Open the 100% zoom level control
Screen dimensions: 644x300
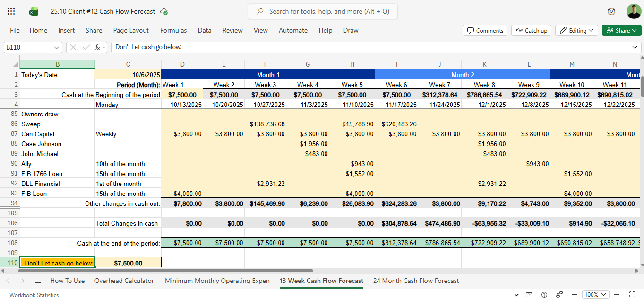click(x=595, y=294)
